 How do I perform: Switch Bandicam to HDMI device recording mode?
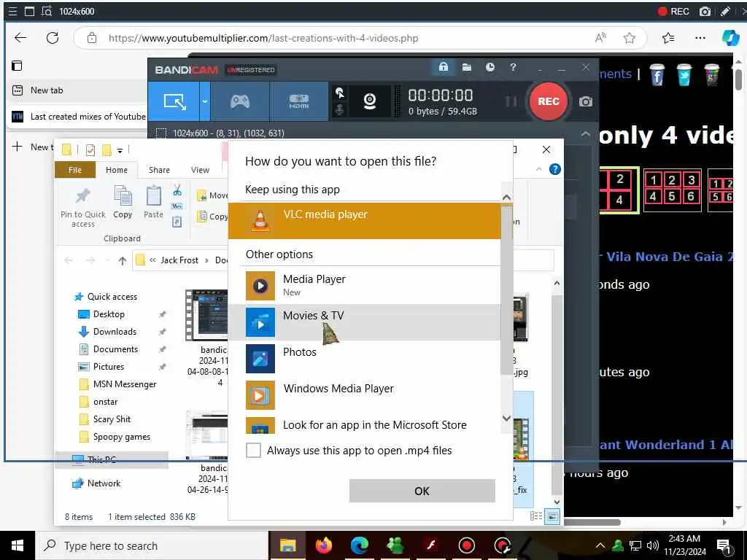[x=298, y=101]
